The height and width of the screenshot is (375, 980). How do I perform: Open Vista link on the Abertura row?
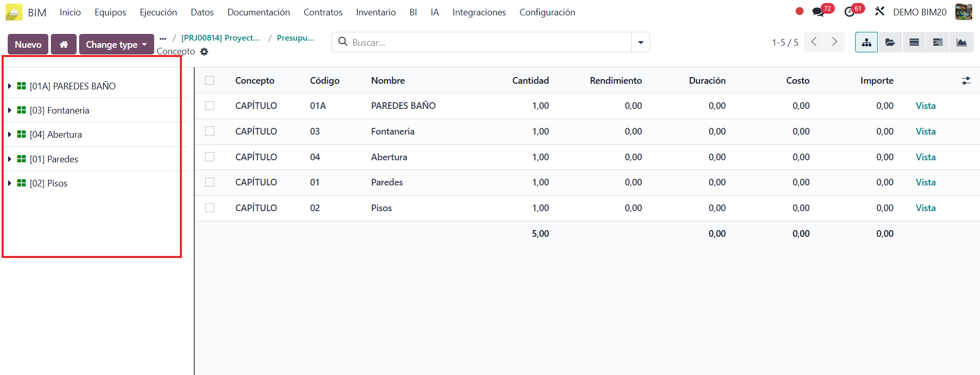(924, 157)
